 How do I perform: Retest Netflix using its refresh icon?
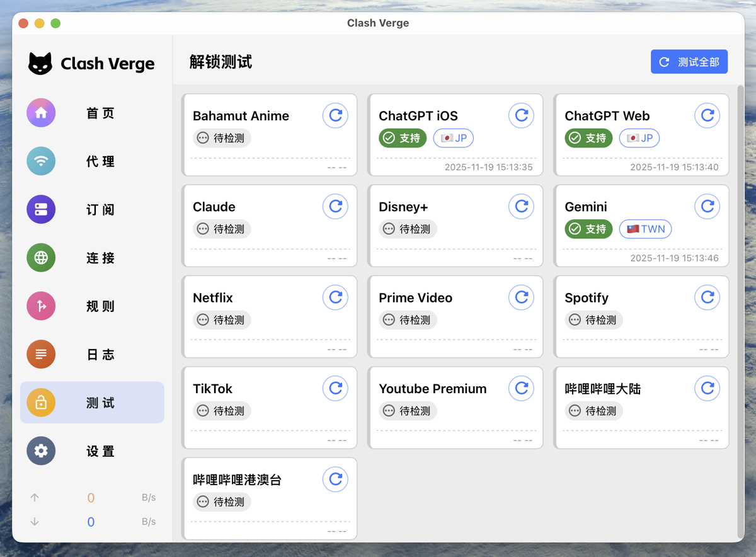pyautogui.click(x=335, y=297)
